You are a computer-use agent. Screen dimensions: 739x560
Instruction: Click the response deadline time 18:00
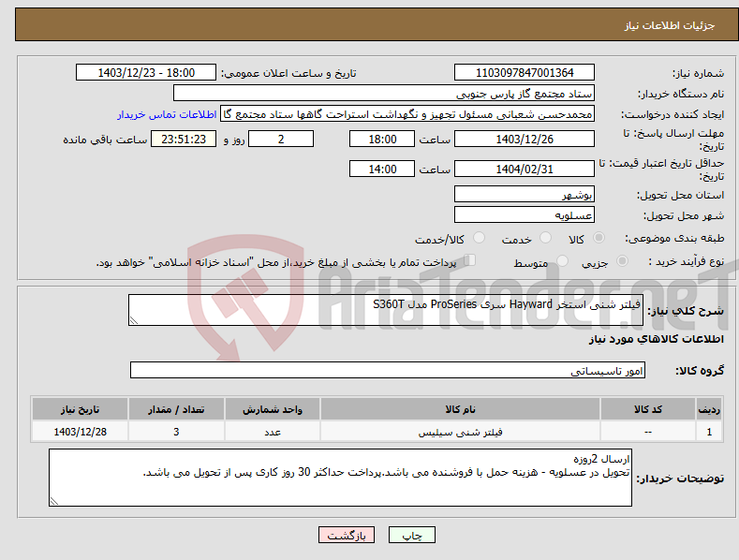pos(382,139)
